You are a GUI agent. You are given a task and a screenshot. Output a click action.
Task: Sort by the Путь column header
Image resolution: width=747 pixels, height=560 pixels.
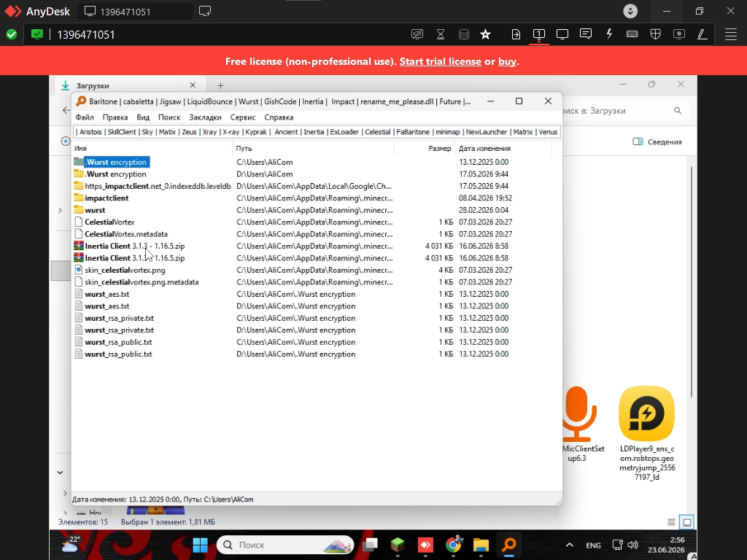tap(314, 149)
